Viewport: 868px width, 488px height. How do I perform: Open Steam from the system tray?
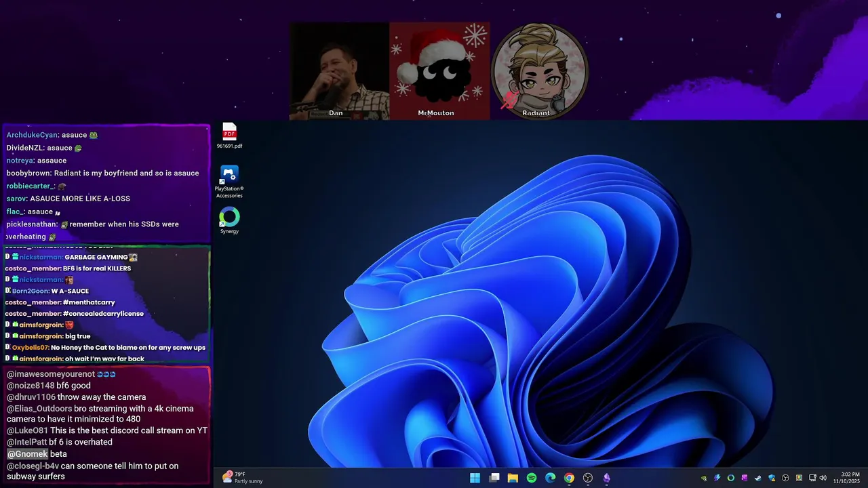758,478
